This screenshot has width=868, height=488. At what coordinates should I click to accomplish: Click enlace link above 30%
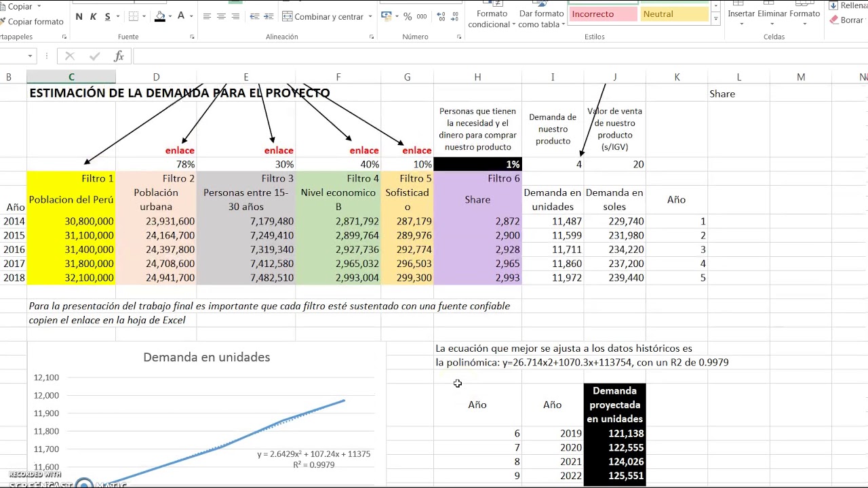[x=279, y=150]
